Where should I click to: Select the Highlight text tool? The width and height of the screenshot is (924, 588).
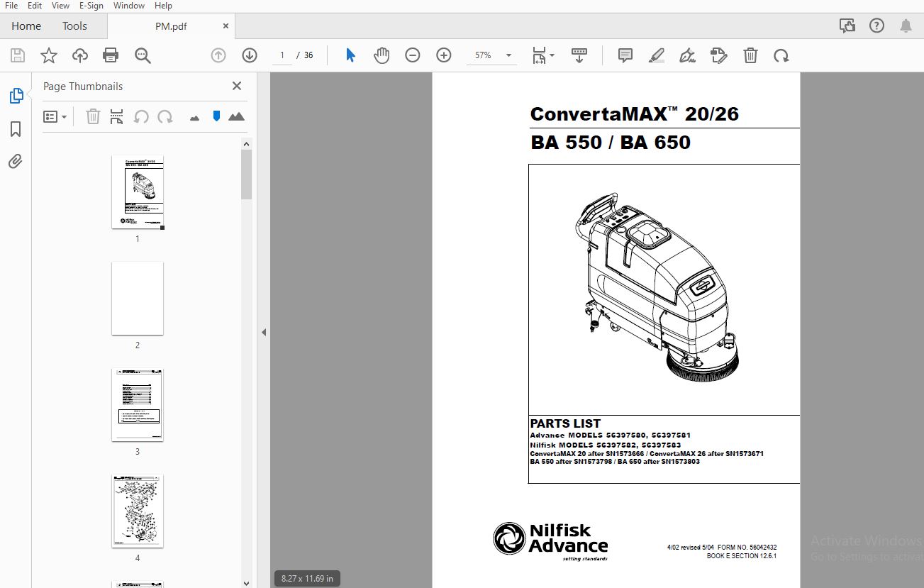click(x=657, y=55)
